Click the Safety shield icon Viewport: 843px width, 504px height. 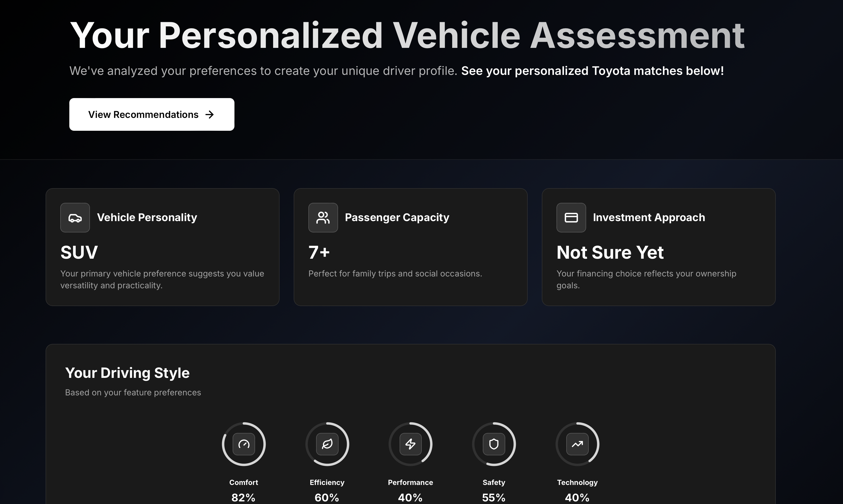point(494,444)
